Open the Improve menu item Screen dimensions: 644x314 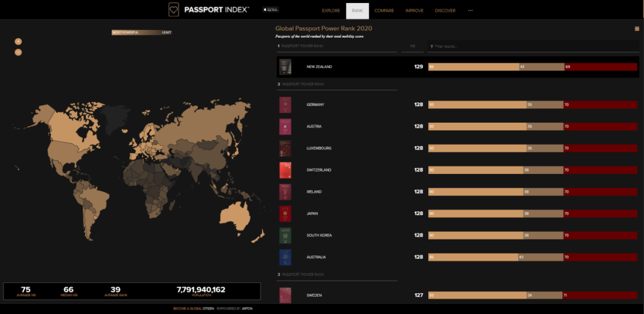click(414, 11)
